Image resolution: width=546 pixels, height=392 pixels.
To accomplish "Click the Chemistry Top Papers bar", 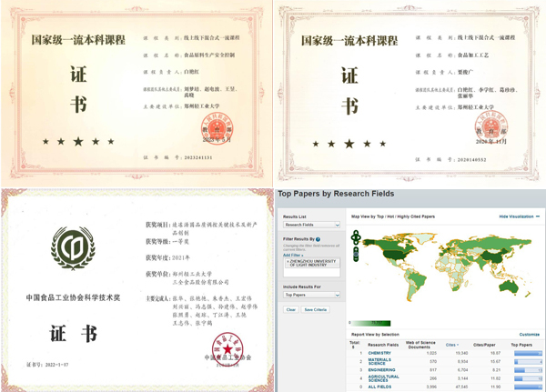I will 527,354.
